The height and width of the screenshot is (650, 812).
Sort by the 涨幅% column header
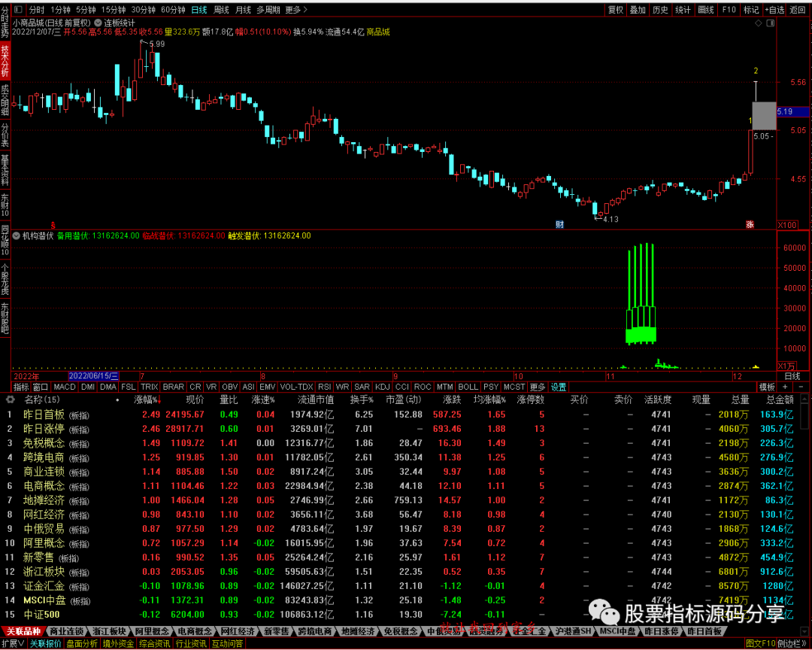pos(147,399)
